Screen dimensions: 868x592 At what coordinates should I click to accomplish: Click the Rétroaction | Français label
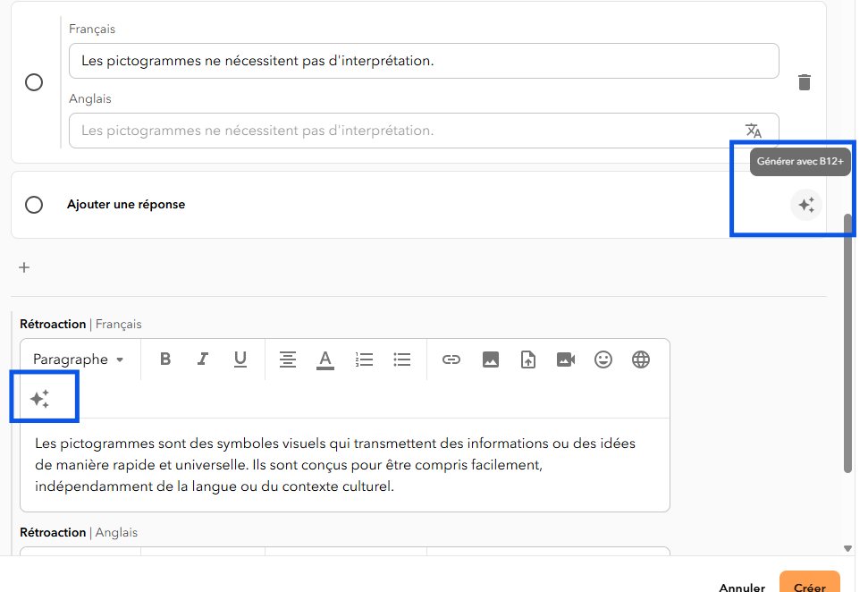tap(80, 324)
